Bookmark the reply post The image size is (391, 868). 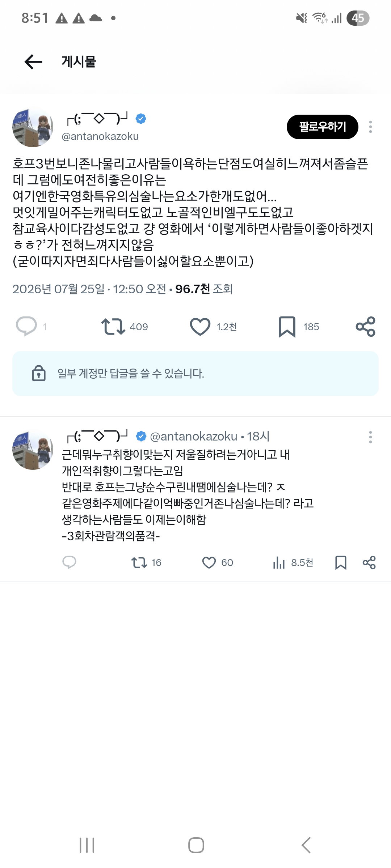click(x=341, y=562)
